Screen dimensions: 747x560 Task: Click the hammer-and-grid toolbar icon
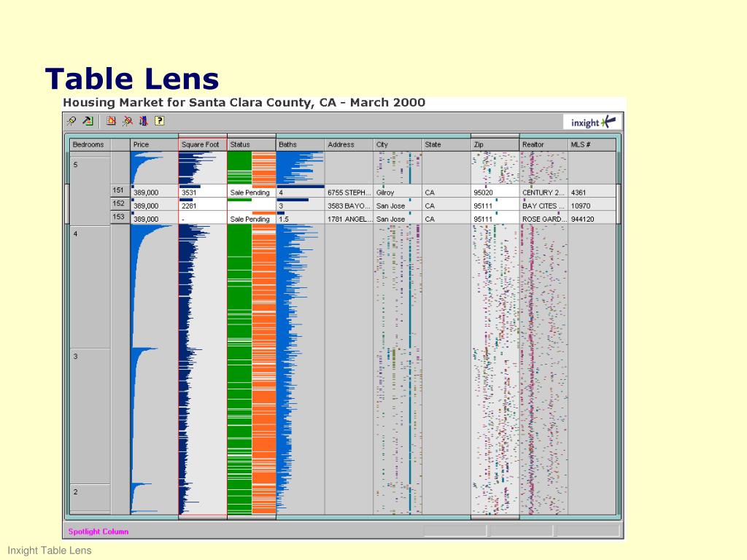[x=88, y=121]
